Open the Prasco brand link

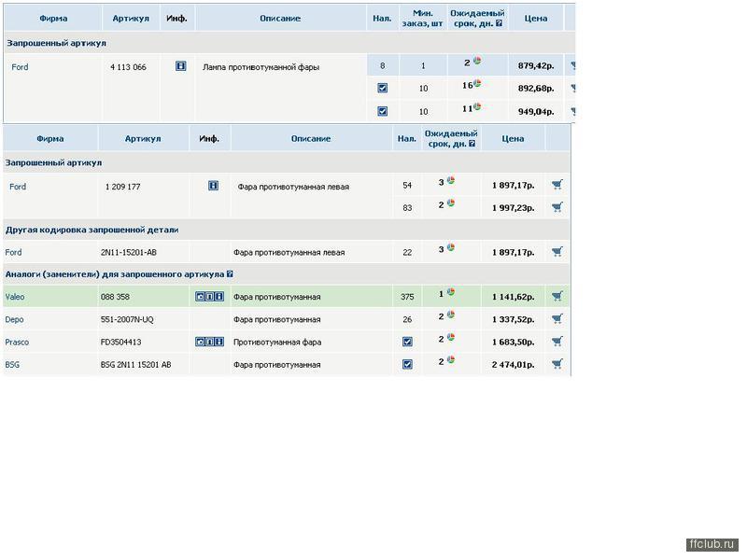(x=17, y=342)
